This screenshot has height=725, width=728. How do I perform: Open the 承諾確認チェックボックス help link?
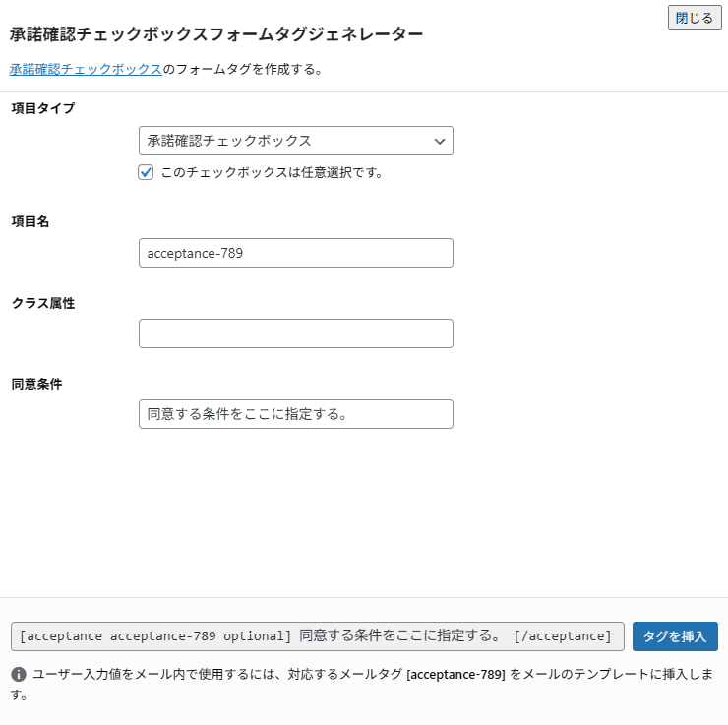coord(86,70)
